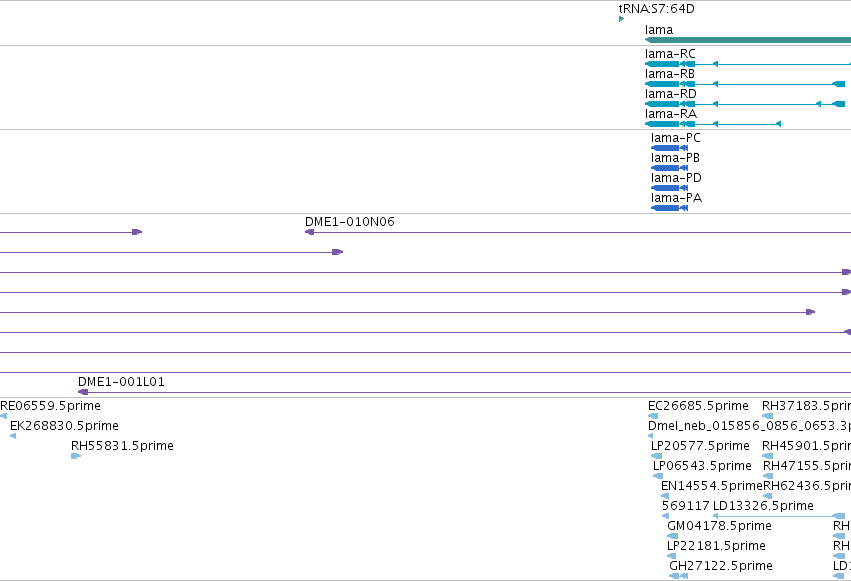The height and width of the screenshot is (581, 851).
Task: Click the EK268830.5prime EST label
Action: [64, 426]
